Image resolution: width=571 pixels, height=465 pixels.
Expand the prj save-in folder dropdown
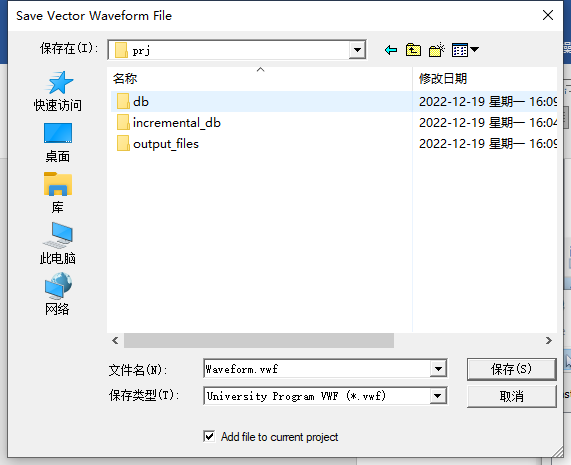357,50
